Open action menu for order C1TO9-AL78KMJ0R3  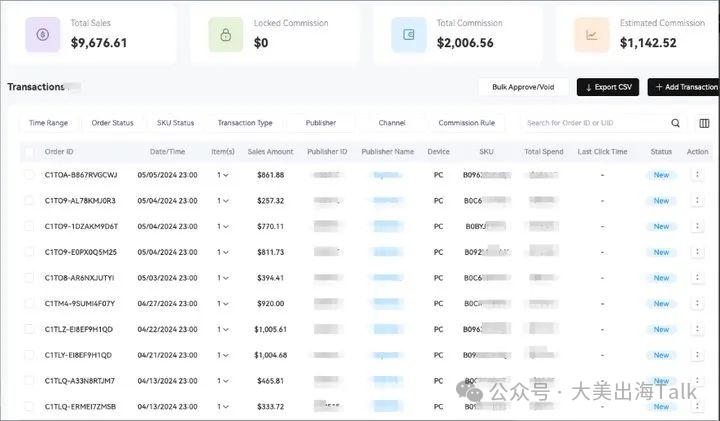697,201
